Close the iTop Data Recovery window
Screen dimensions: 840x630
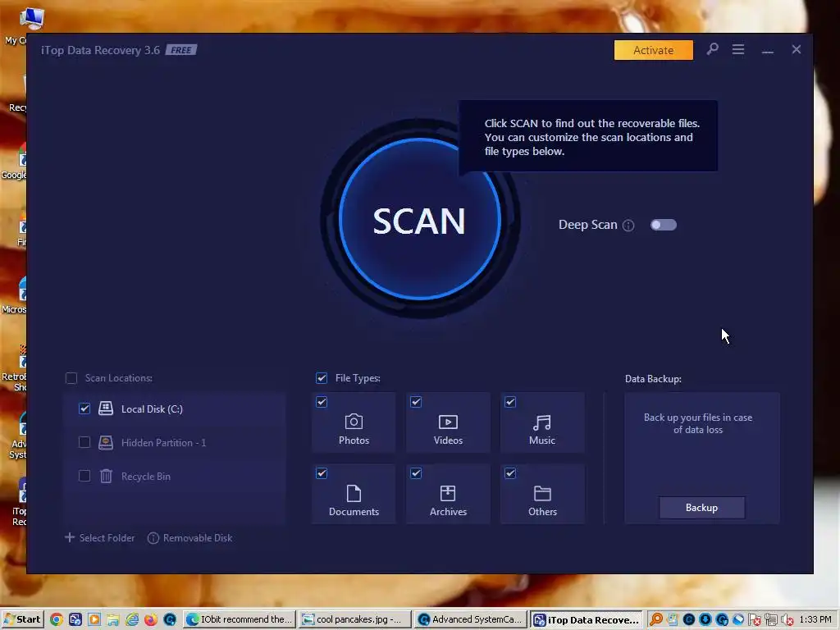(x=797, y=49)
